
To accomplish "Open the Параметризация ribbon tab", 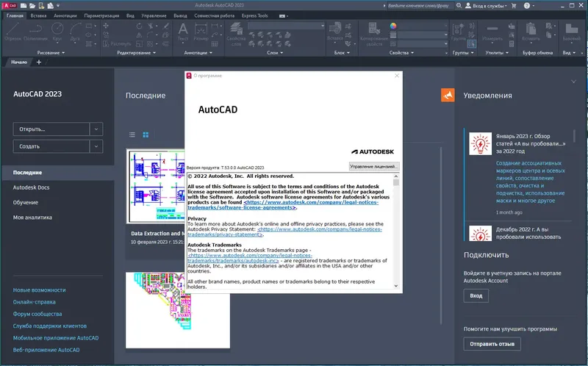I will tap(101, 15).
